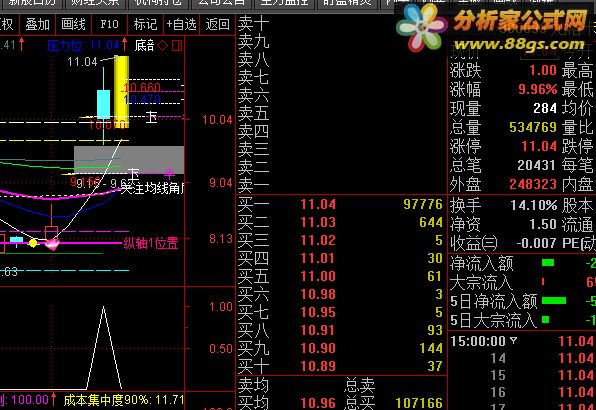This screenshot has width=596, height=410.
Task: Select the 买四 price 11.01
Action: [318, 258]
